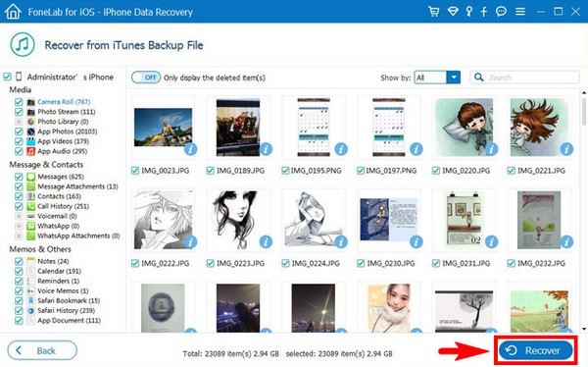Show info for IMG_0023.JPG thumbnail
Screen dimensions: 588x367
(x=190, y=149)
